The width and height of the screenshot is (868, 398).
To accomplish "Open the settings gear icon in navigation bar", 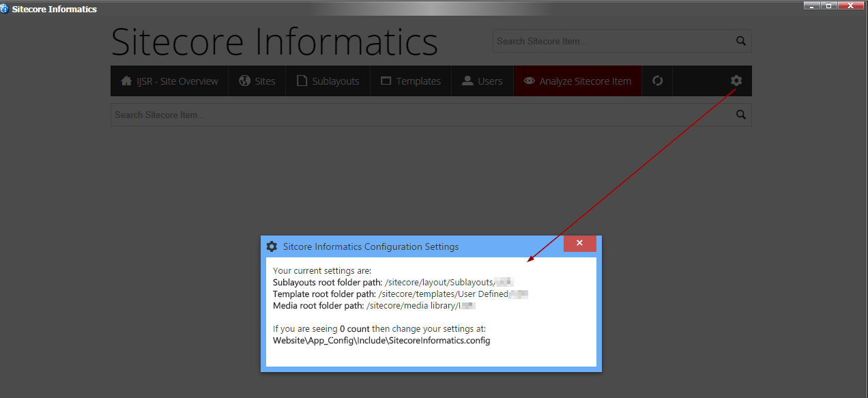I will (x=736, y=81).
